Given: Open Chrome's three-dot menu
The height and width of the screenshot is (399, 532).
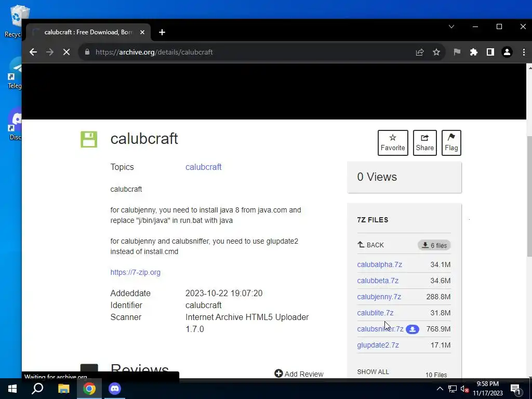Looking at the screenshot, I should pyautogui.click(x=524, y=52).
